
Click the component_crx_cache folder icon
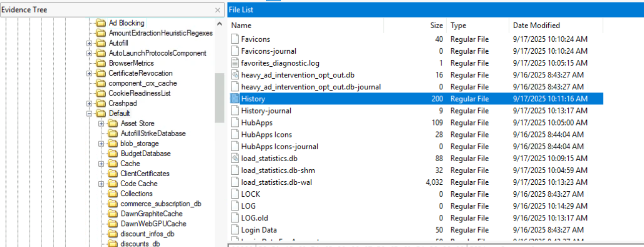[101, 83]
